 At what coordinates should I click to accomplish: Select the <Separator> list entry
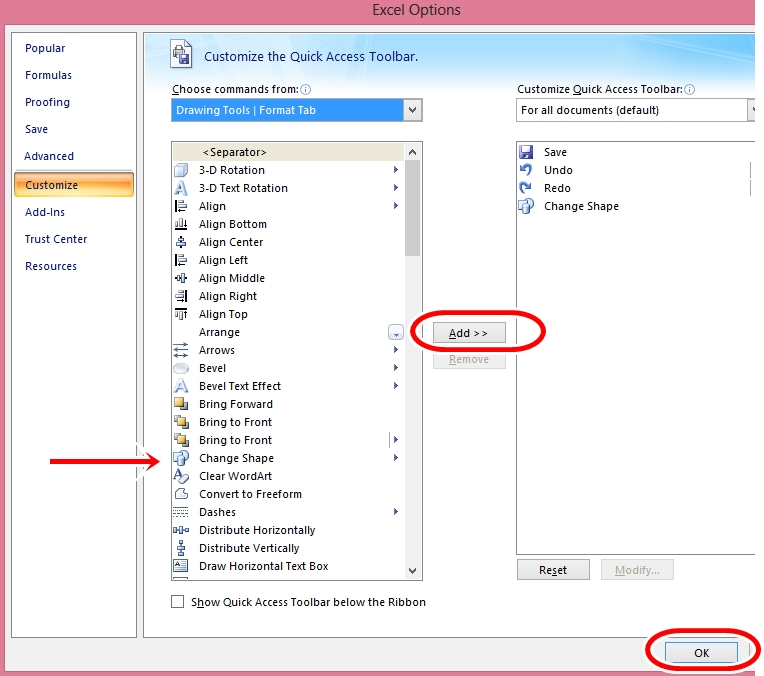(288, 152)
